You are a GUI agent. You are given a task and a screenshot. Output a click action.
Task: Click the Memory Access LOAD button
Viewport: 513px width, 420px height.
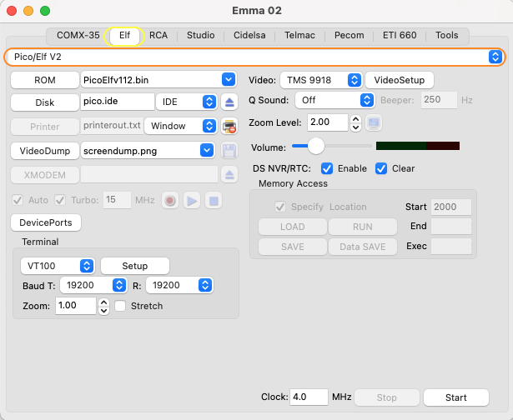(293, 227)
